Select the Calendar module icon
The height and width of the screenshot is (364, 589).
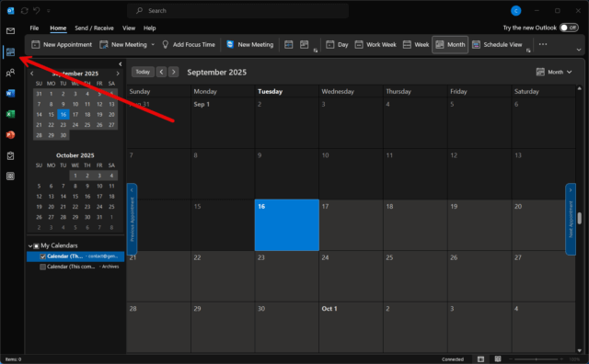coord(10,52)
